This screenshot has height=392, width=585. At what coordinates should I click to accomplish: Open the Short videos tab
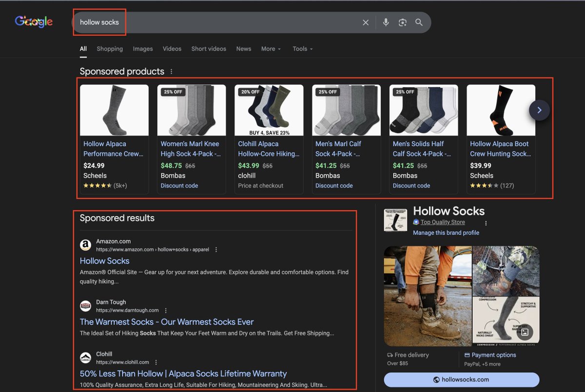209,49
